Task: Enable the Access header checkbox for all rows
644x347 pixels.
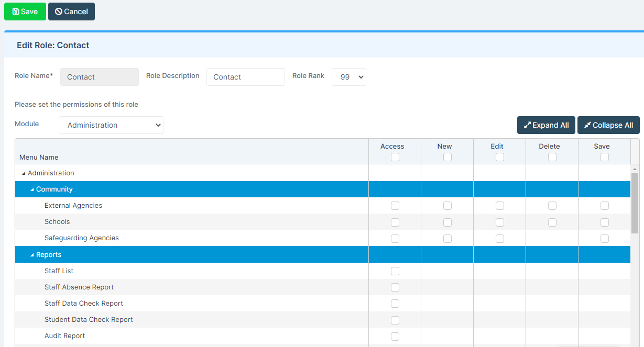Action: [395, 157]
